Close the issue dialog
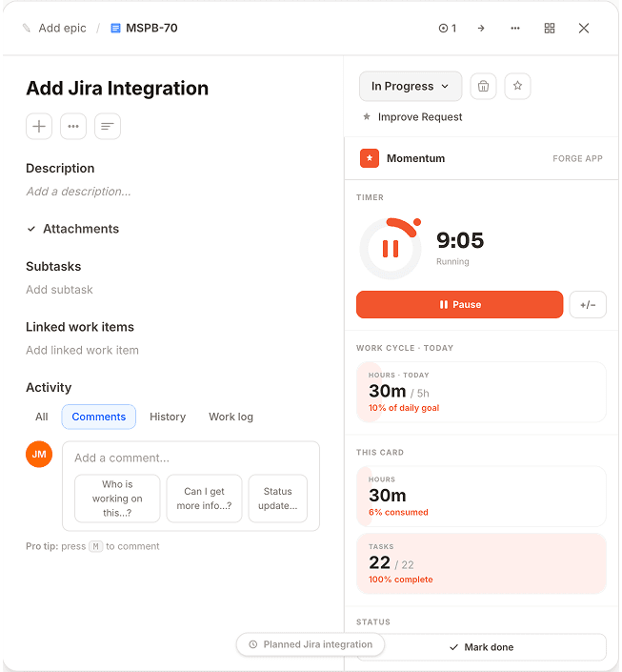The height and width of the screenshot is (672, 622). [x=584, y=29]
